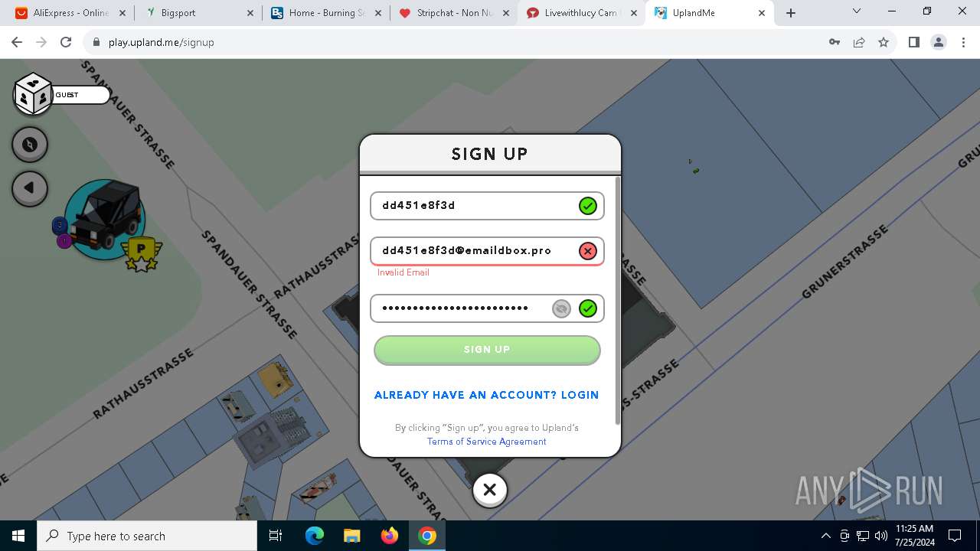Close the Bigsport tab

click(x=250, y=13)
